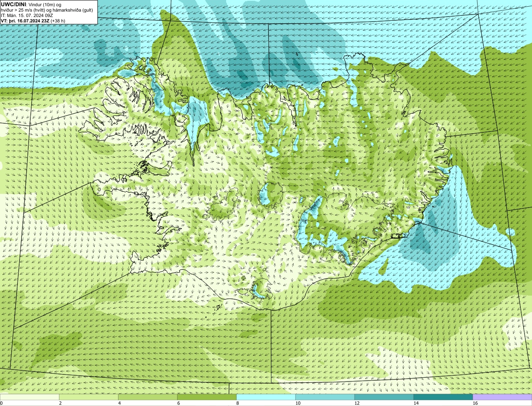Click the purple legend swatch above 16
The width and height of the screenshot is (532, 406).
click(x=502, y=397)
